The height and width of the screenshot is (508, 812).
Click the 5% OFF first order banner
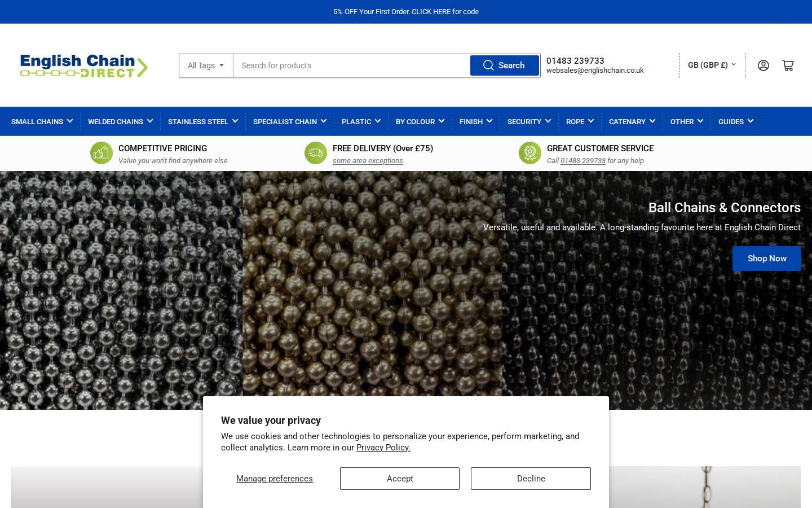pyautogui.click(x=406, y=11)
